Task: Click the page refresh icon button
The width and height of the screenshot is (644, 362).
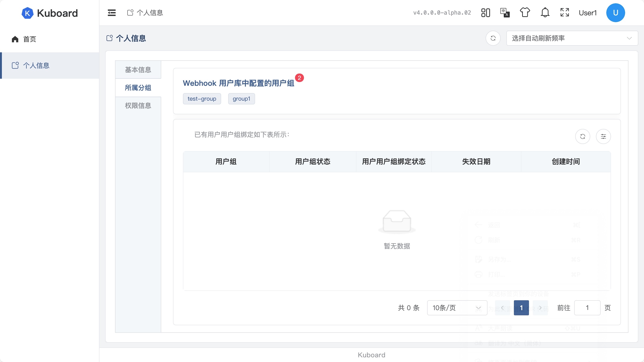Action: tap(493, 38)
